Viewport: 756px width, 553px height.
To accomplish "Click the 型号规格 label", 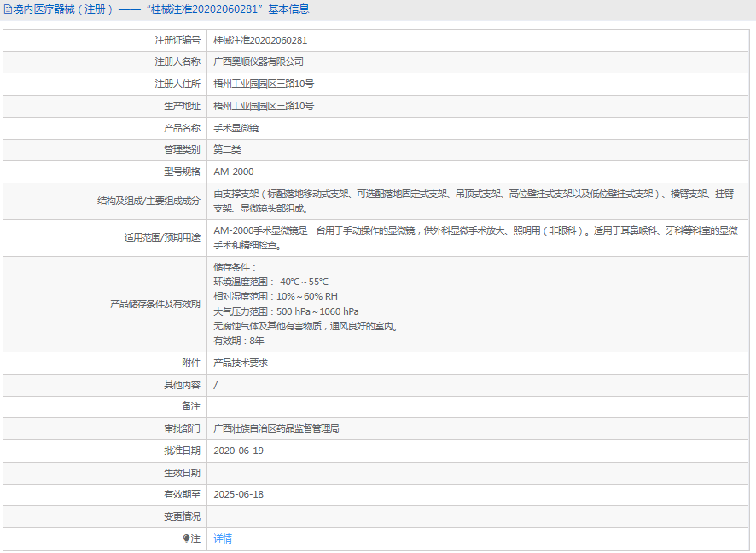I will click(182, 172).
